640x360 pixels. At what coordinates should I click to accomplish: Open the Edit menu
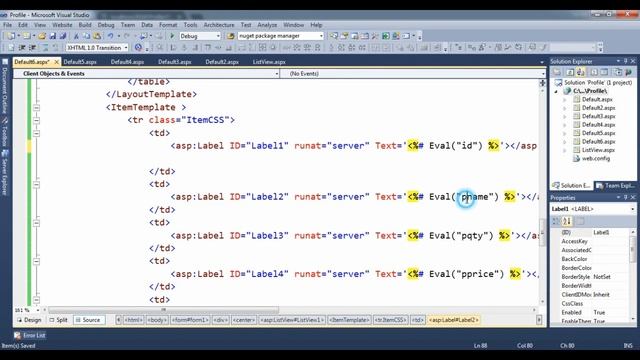tap(23, 25)
